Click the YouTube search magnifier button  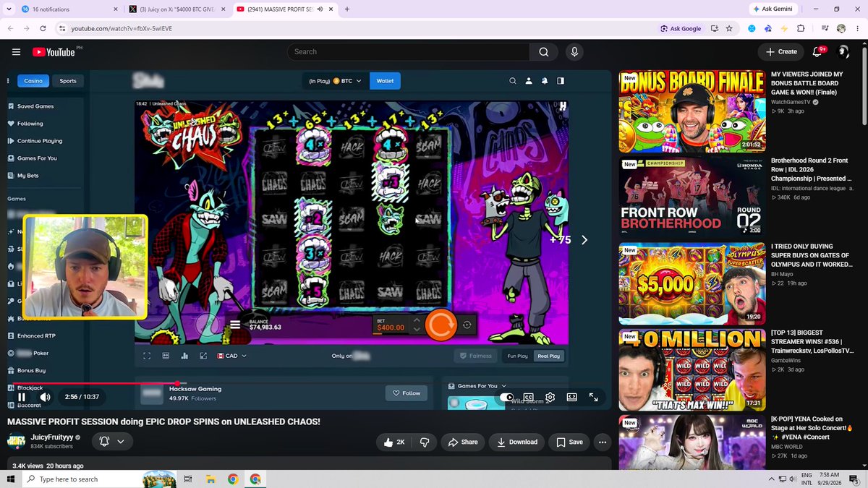point(543,52)
